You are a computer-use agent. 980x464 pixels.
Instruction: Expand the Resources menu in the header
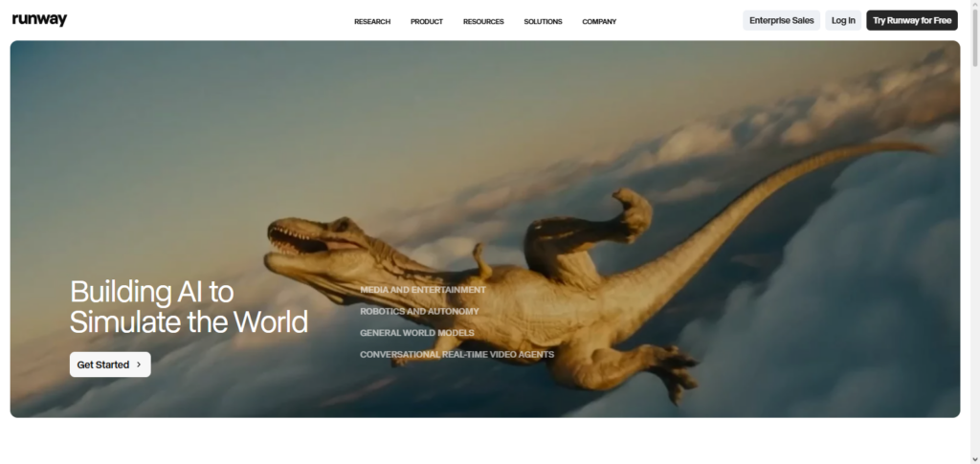[x=483, y=21]
